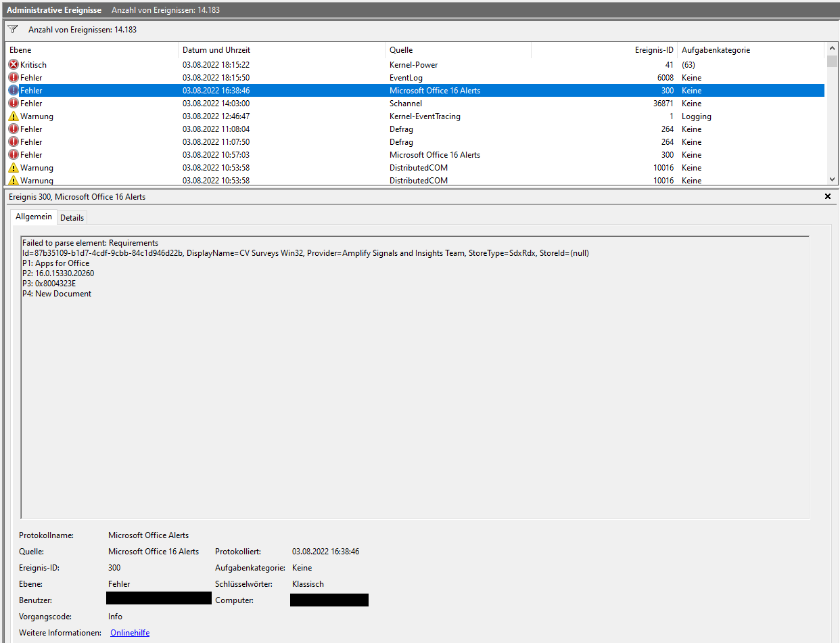
Task: Select the Defrag source at 11:08:04
Action: [x=400, y=129]
